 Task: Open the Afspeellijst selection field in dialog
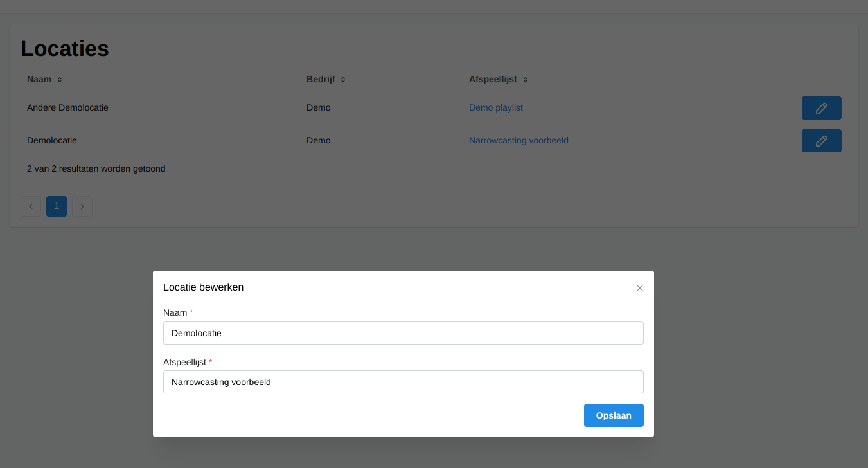coord(403,382)
